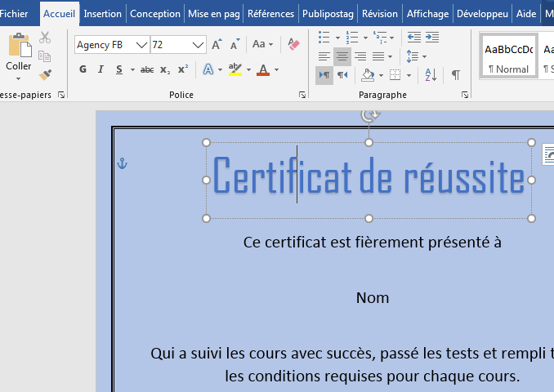This screenshot has width=554, height=392.
Task: Apply the Normal style from the gallery
Action: pos(508,56)
